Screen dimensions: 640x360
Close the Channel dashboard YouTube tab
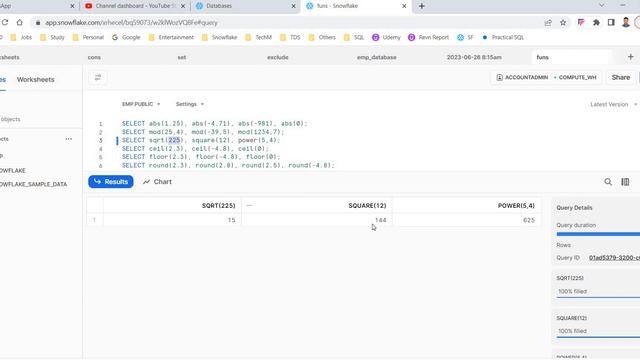pyautogui.click(x=183, y=6)
